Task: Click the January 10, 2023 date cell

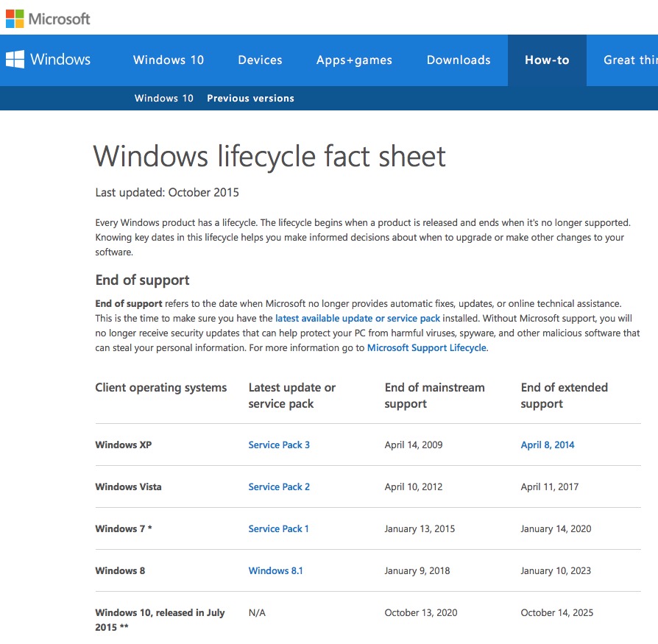Action: 556,570
